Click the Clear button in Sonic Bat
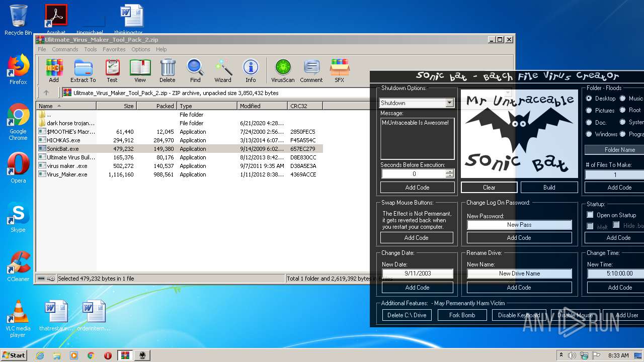644x362 pixels. (489, 188)
